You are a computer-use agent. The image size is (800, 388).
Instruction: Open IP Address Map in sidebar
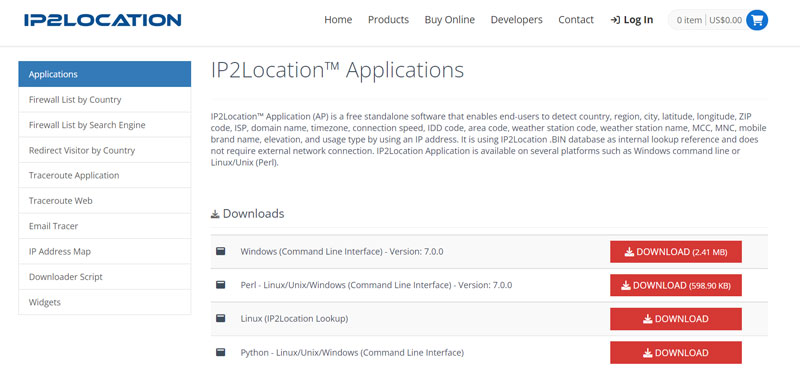(x=105, y=251)
